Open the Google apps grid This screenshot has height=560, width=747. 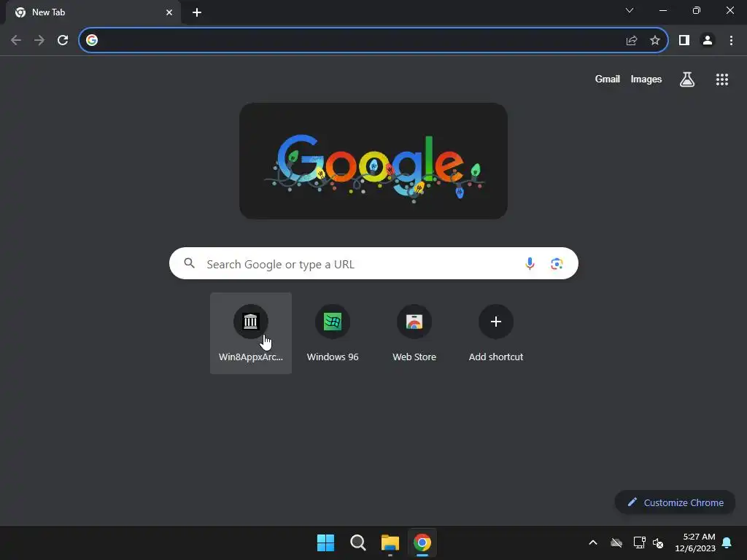(x=722, y=79)
